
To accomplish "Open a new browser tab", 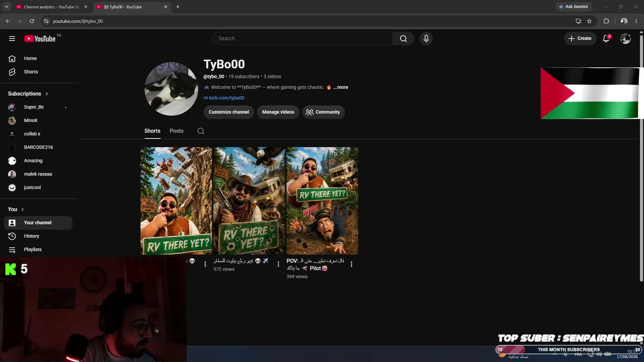I will click(178, 7).
